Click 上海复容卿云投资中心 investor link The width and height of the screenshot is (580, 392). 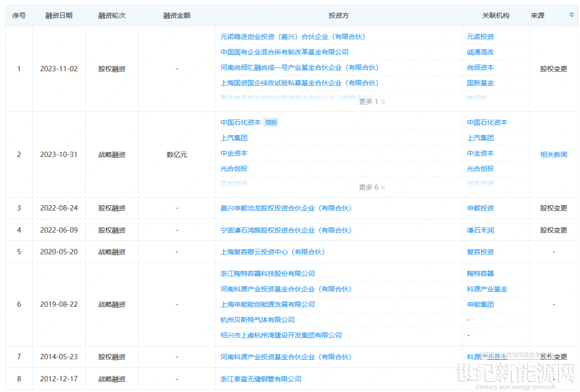click(272, 252)
